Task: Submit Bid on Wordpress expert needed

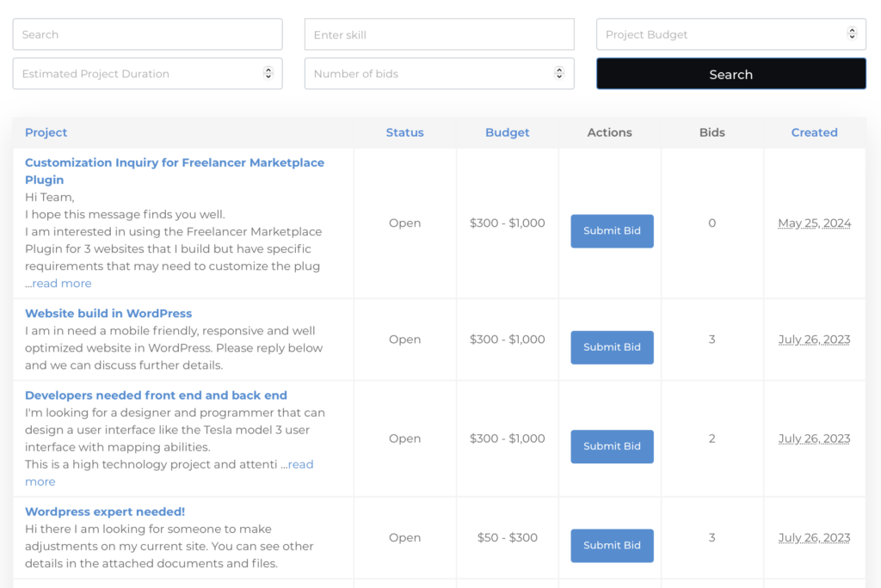Action: (x=612, y=545)
